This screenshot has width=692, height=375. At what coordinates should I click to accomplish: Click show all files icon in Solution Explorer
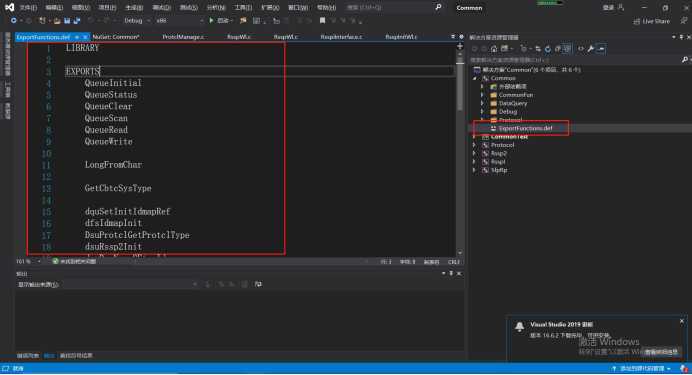point(567,49)
